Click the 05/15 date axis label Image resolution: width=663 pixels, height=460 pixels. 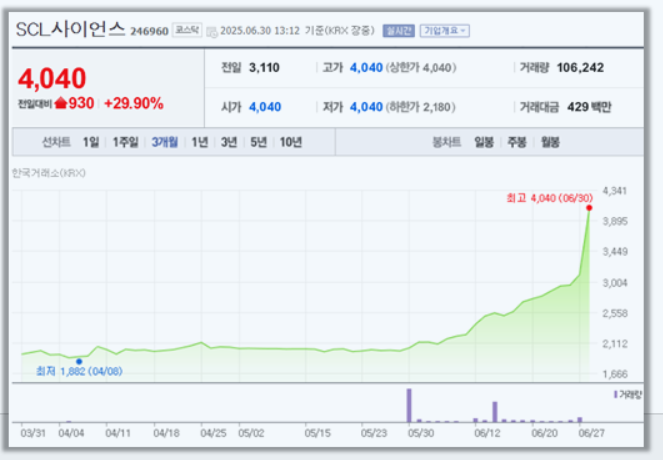pyautogui.click(x=318, y=433)
